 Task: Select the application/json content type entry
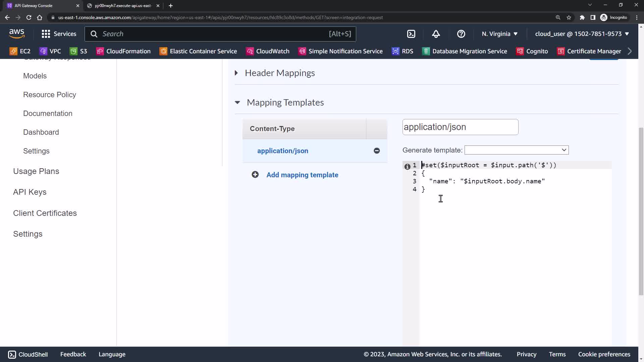283,151
